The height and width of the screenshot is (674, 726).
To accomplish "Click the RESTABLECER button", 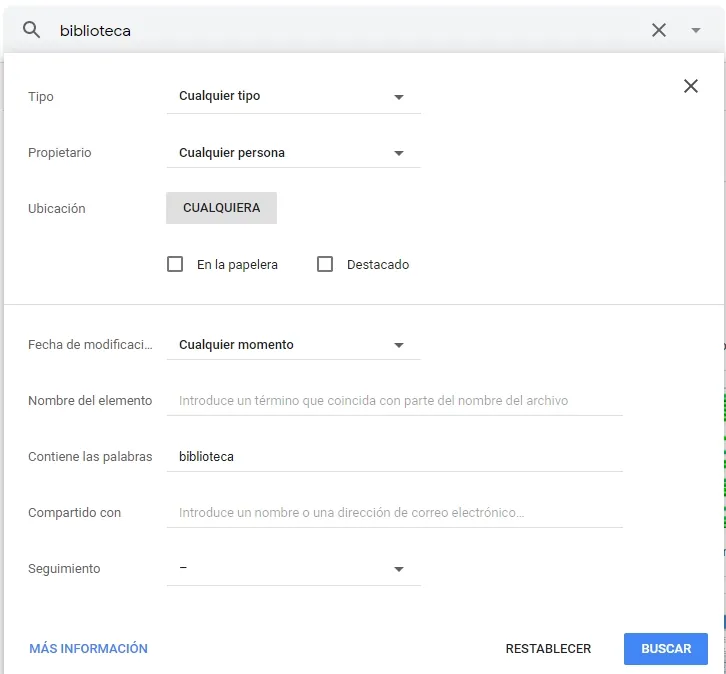I will pos(548,649).
